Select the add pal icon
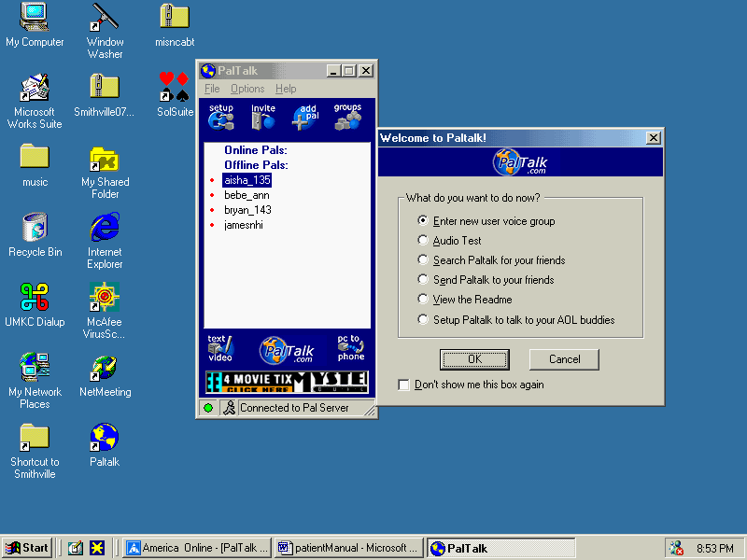 pos(305,117)
